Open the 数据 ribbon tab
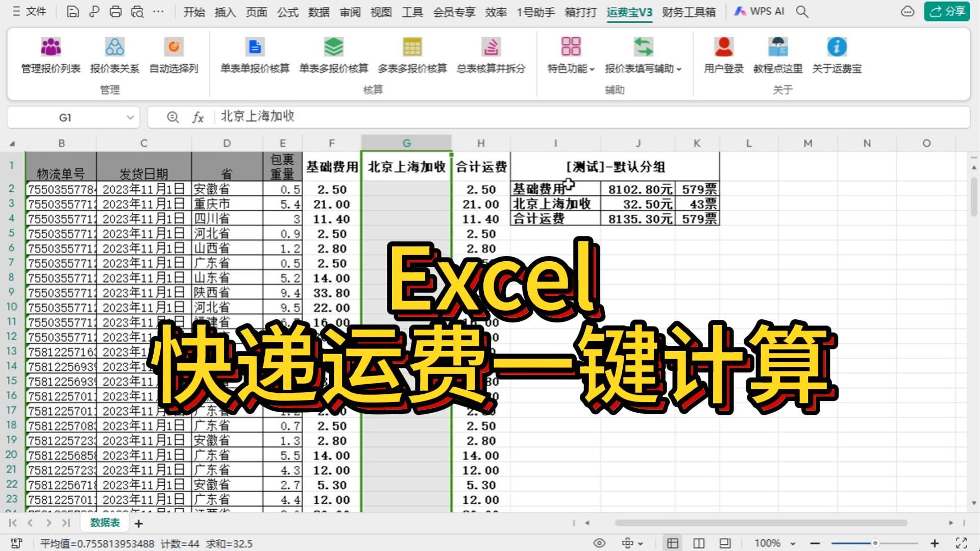The image size is (980, 551). tap(318, 12)
